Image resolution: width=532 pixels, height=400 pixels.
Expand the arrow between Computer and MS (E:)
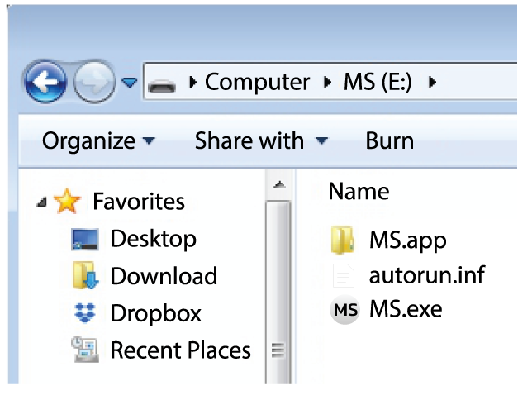point(327,82)
